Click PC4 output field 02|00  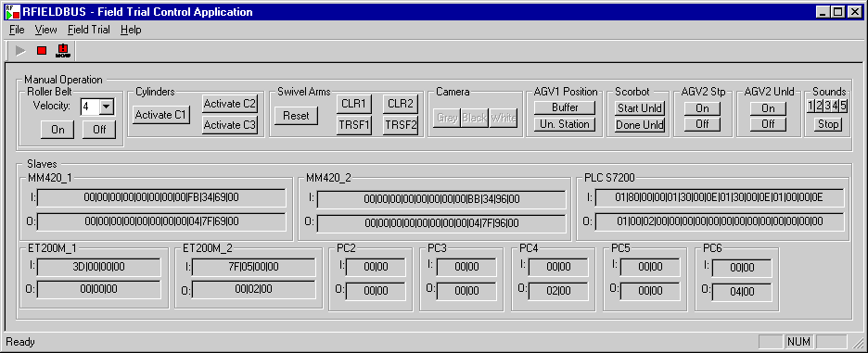click(558, 291)
